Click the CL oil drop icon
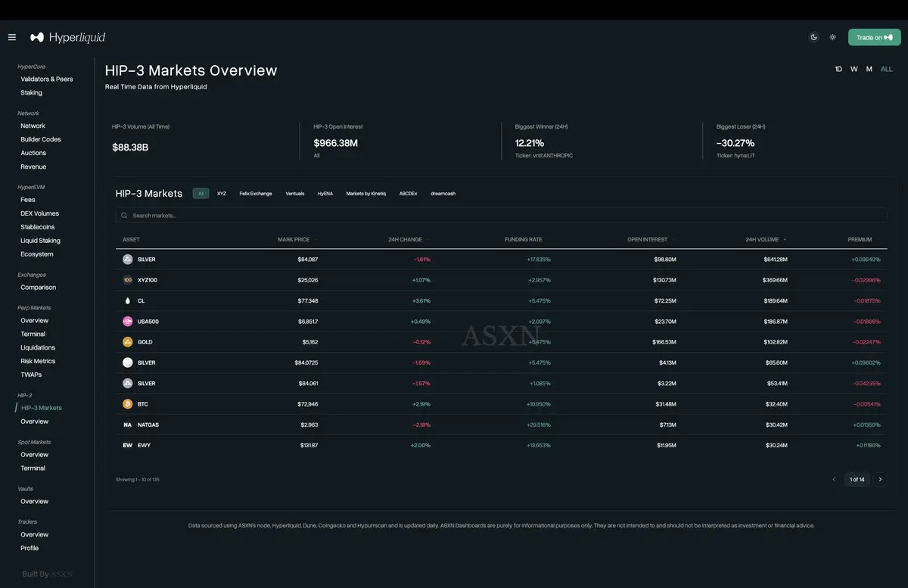 click(127, 300)
